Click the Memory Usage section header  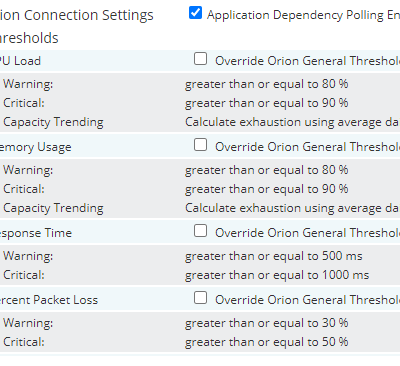pyautogui.click(x=36, y=147)
